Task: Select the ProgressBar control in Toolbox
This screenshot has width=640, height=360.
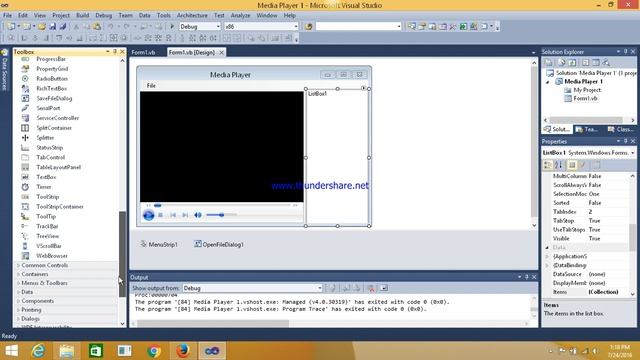Action: pyautogui.click(x=51, y=59)
